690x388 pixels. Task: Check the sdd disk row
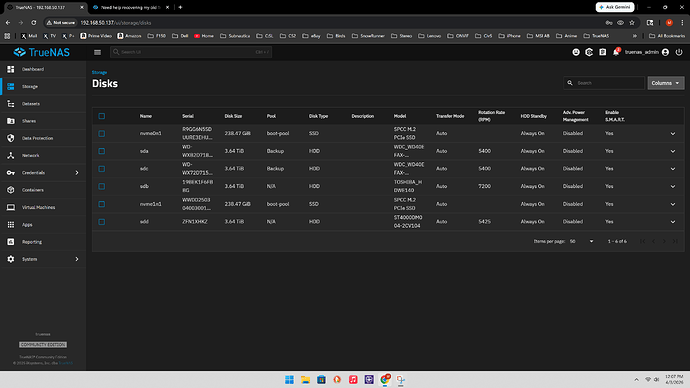point(102,222)
